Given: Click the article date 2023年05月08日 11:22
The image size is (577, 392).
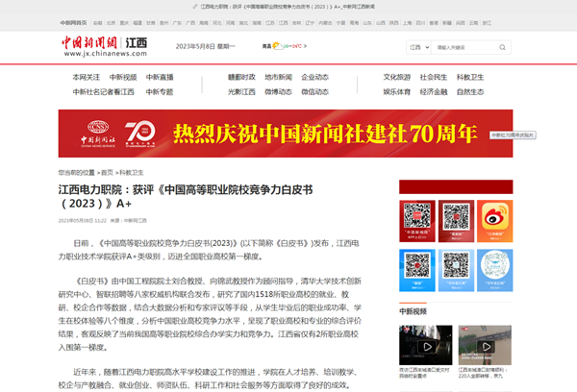Looking at the screenshot, I should pos(83,221).
